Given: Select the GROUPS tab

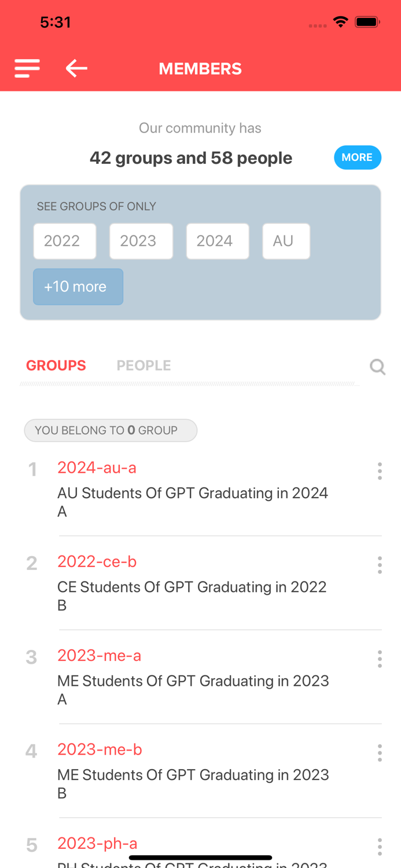Looking at the screenshot, I should tap(56, 365).
